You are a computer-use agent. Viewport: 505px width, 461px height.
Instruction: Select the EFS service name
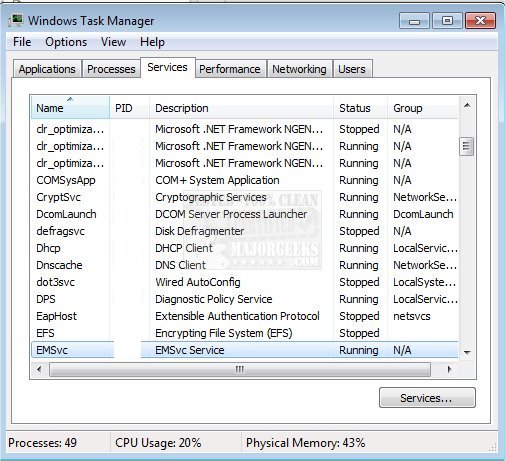(x=45, y=333)
